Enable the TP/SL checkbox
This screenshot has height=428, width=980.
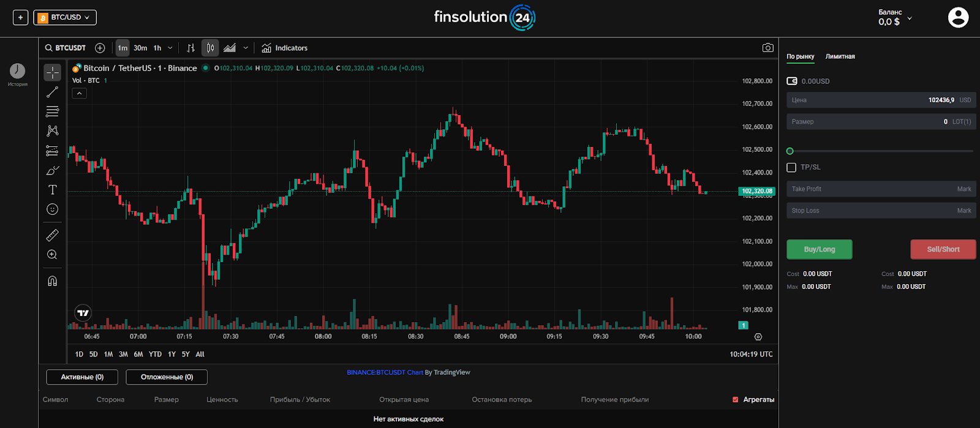point(791,167)
